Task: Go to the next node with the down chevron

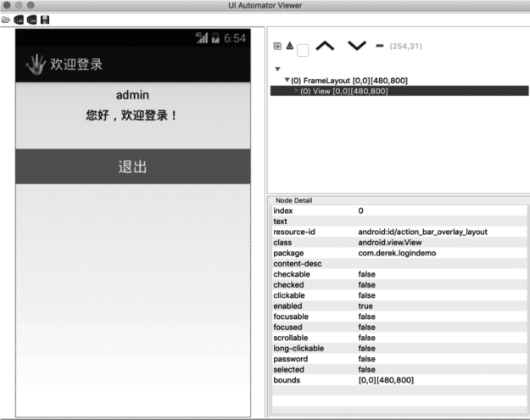Action: 357,46
